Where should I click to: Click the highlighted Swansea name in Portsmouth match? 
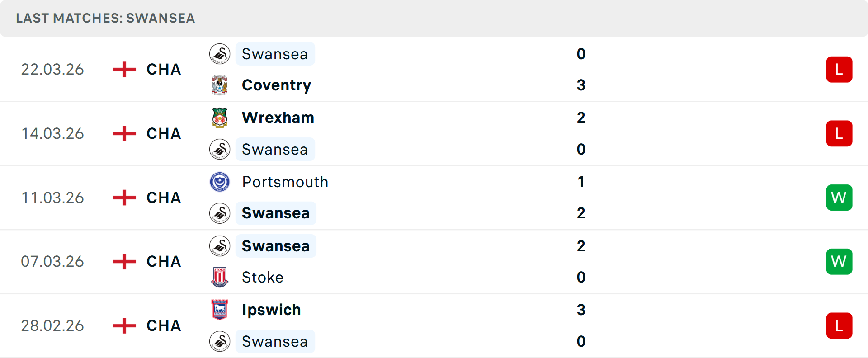coord(276,213)
